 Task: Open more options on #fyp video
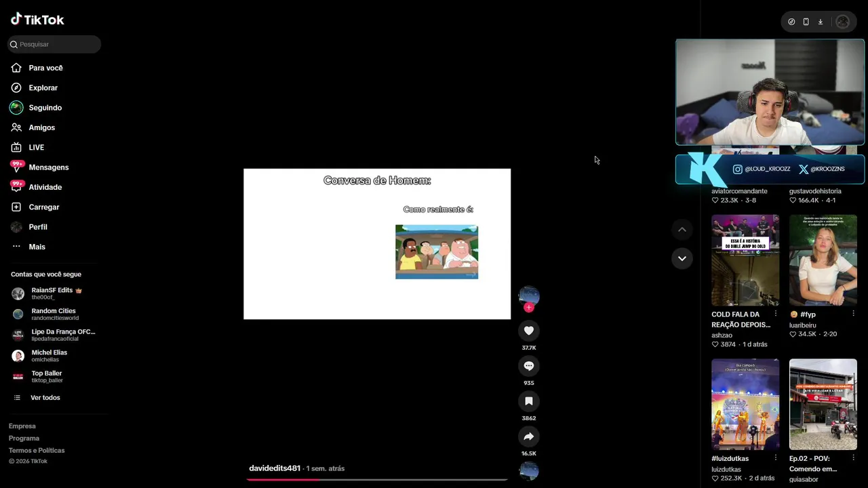coord(853,314)
